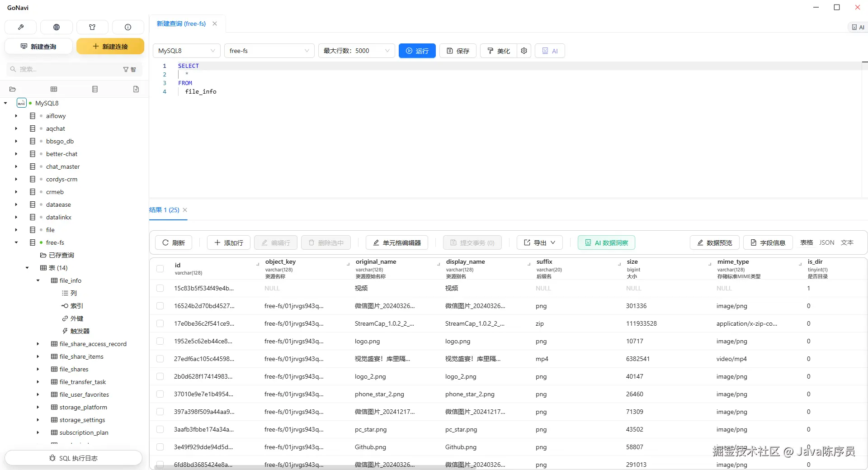Select the open-folder view icon in sidebar

pyautogui.click(x=13, y=89)
